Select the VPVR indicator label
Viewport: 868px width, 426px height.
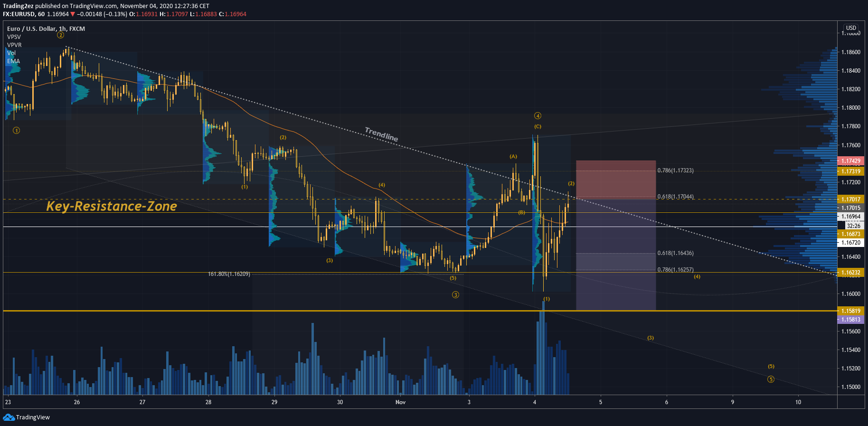coord(14,45)
